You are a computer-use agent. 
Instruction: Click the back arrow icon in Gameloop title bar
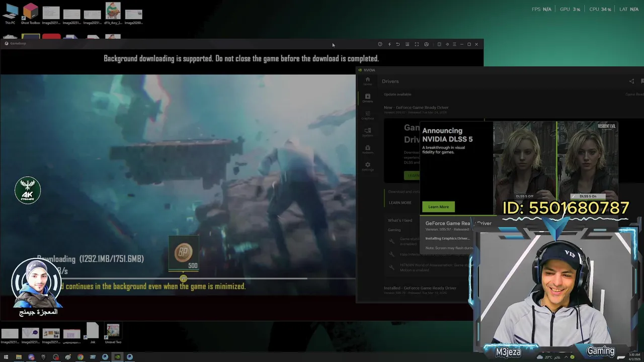tap(398, 44)
